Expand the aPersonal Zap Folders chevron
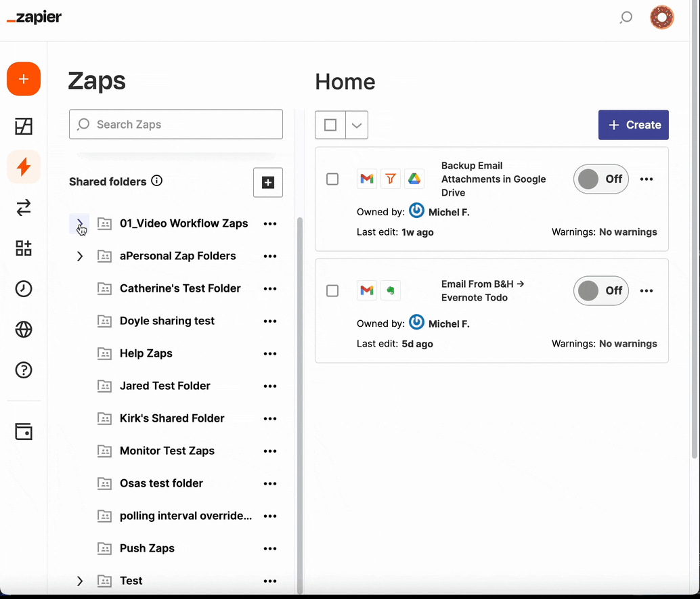 tap(79, 257)
